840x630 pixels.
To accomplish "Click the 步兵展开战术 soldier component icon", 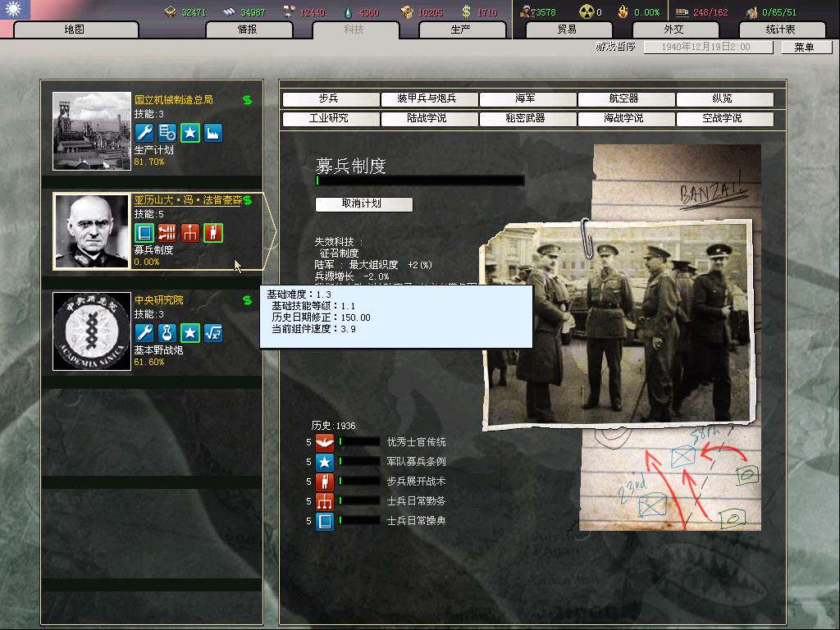I will [x=325, y=482].
